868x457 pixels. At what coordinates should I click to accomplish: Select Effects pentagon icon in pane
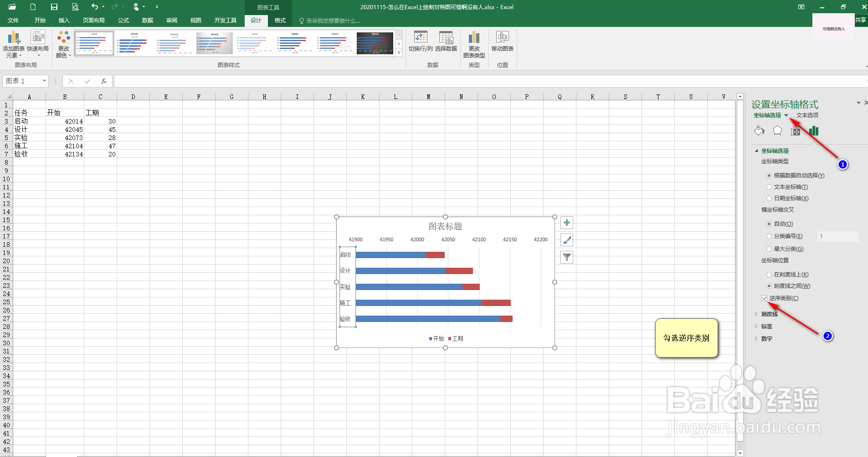point(777,131)
